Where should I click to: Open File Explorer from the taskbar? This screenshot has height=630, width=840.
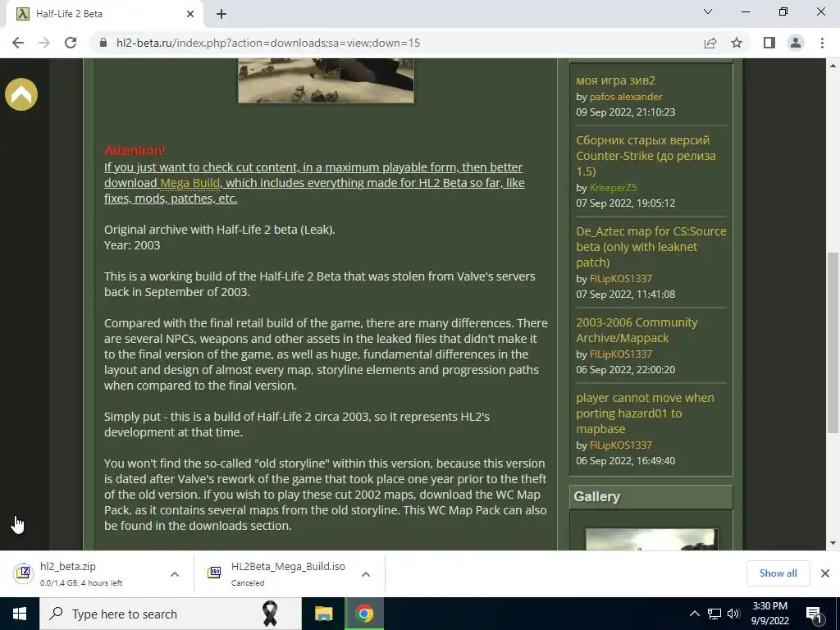tap(323, 614)
